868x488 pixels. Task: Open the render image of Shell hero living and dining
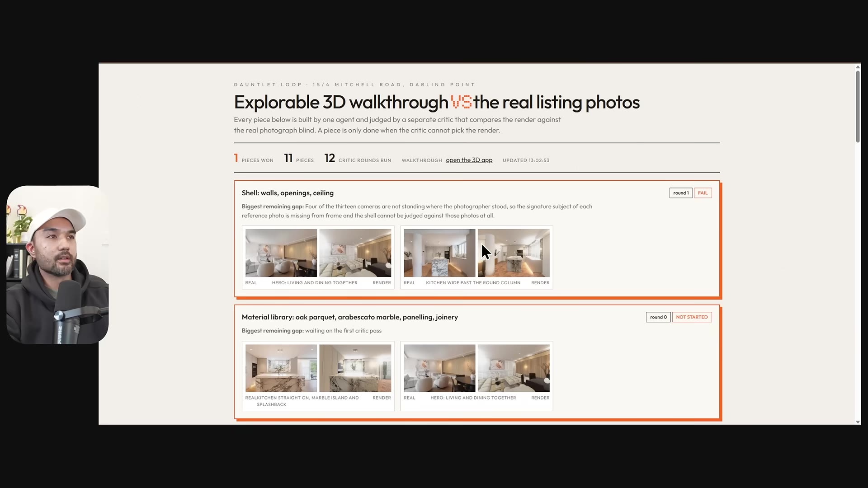pos(355,253)
